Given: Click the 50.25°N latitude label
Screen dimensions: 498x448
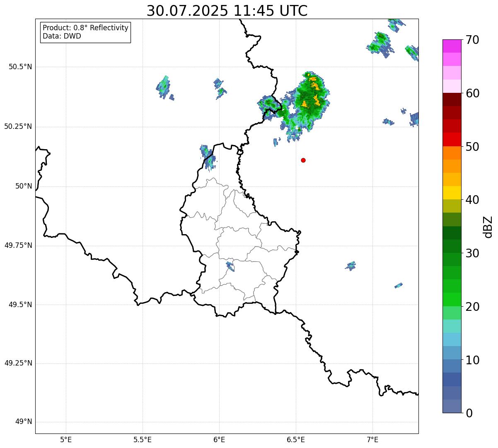Looking at the screenshot, I should pyautogui.click(x=19, y=126).
